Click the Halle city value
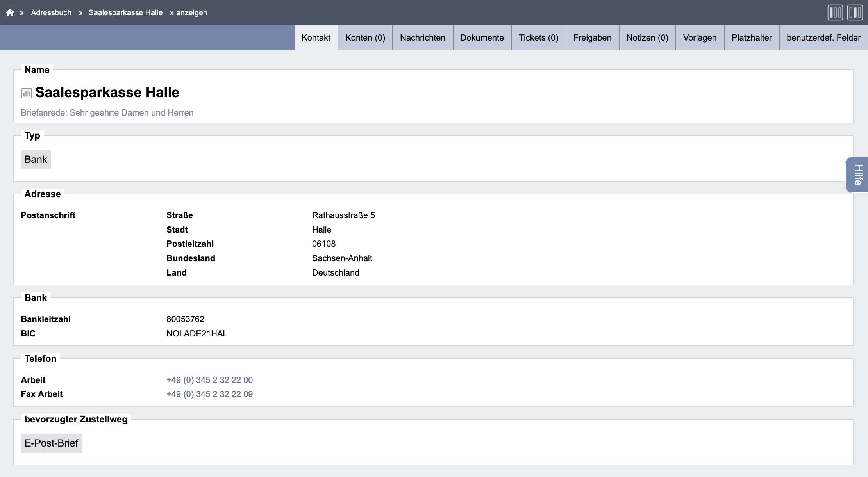This screenshot has width=868, height=477. [x=321, y=230]
